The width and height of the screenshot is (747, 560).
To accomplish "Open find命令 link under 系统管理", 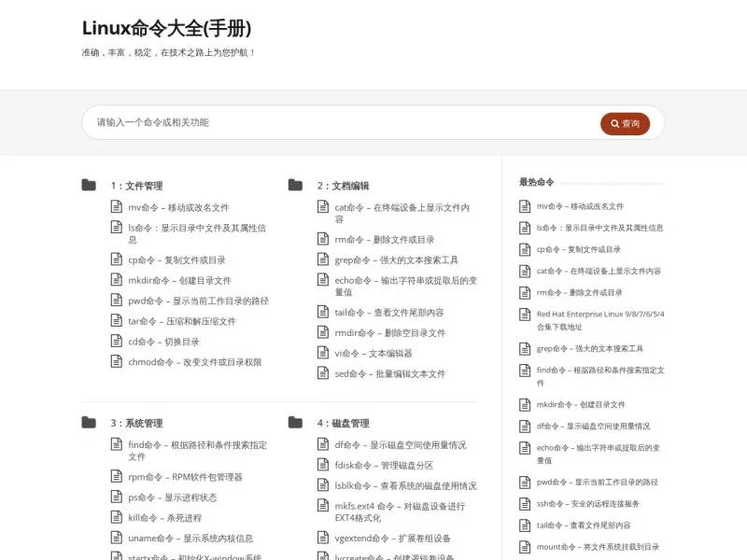I will 197,451.
